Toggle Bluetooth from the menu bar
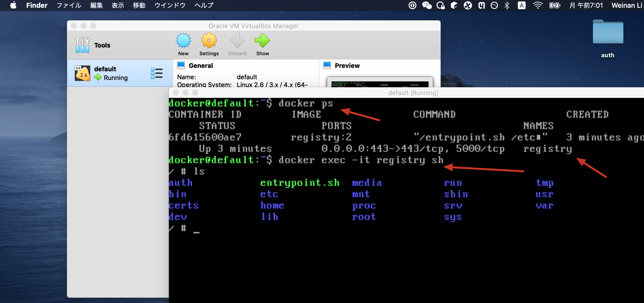The width and height of the screenshot is (644, 303). pos(507,5)
